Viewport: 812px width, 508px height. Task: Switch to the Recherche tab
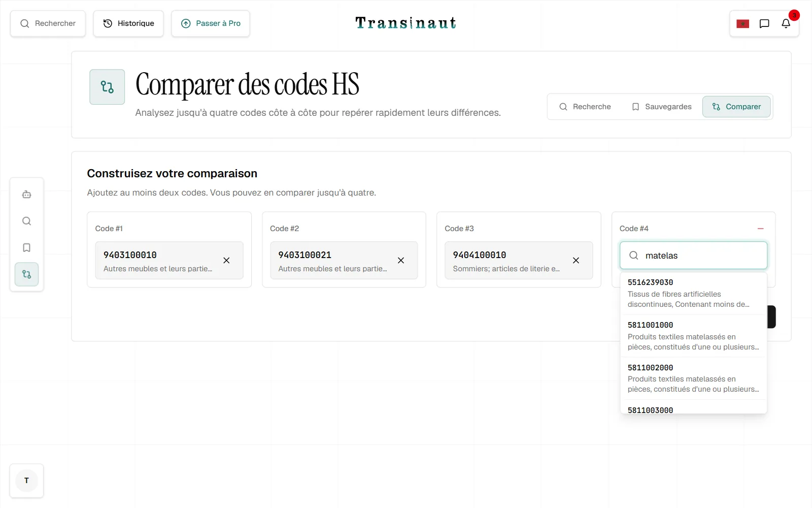(x=585, y=107)
